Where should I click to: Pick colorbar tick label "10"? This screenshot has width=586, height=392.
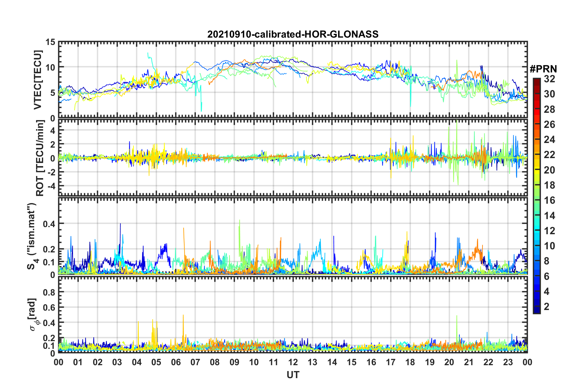[549, 246]
